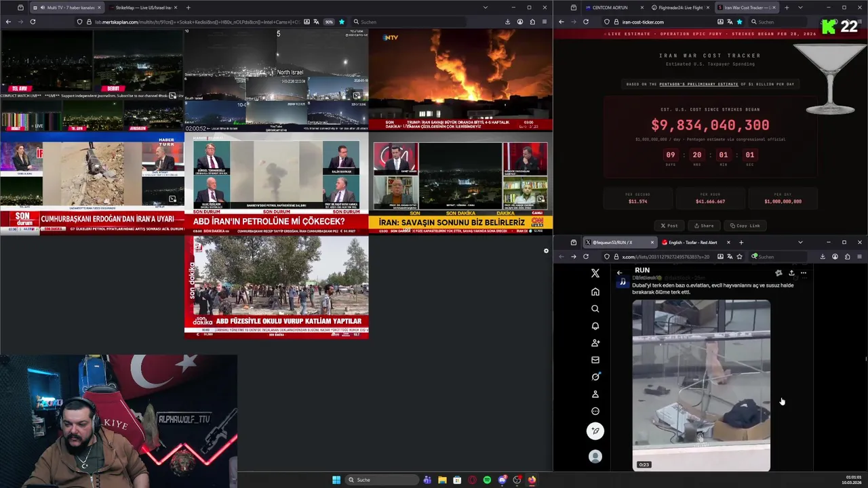
Task: Select 'ABD İran'ın petrolüne' stream tile
Action: [276, 184]
